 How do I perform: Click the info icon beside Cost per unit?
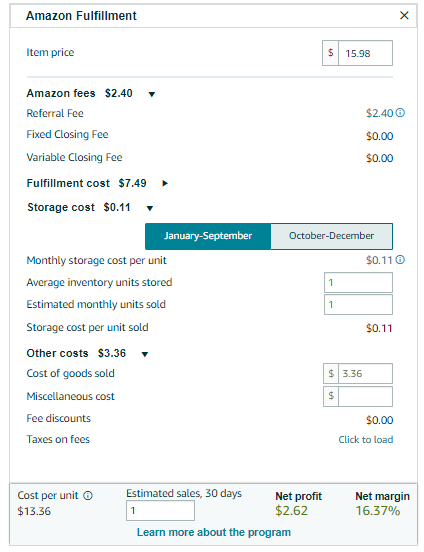pos(88,496)
